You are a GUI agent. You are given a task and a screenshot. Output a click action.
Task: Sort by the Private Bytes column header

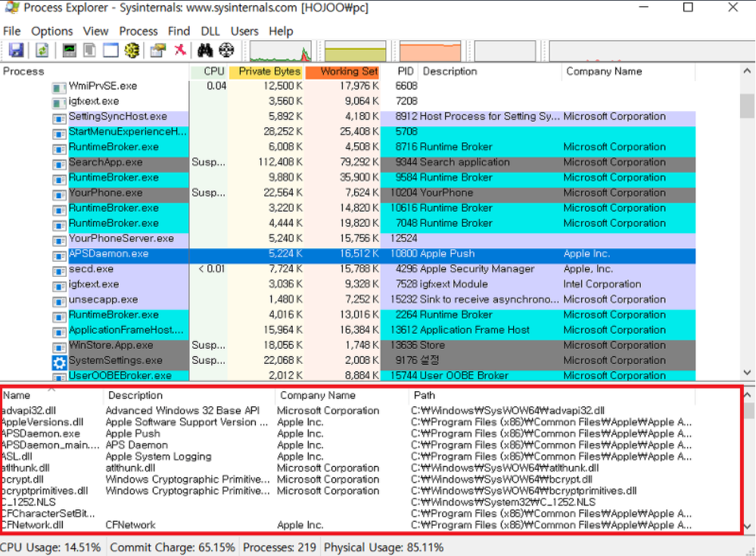point(266,71)
